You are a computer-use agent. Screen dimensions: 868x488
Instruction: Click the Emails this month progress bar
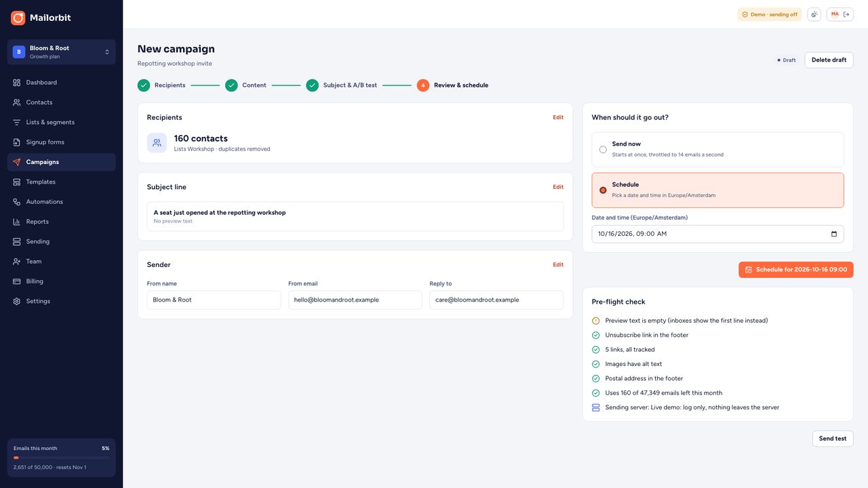[62, 458]
